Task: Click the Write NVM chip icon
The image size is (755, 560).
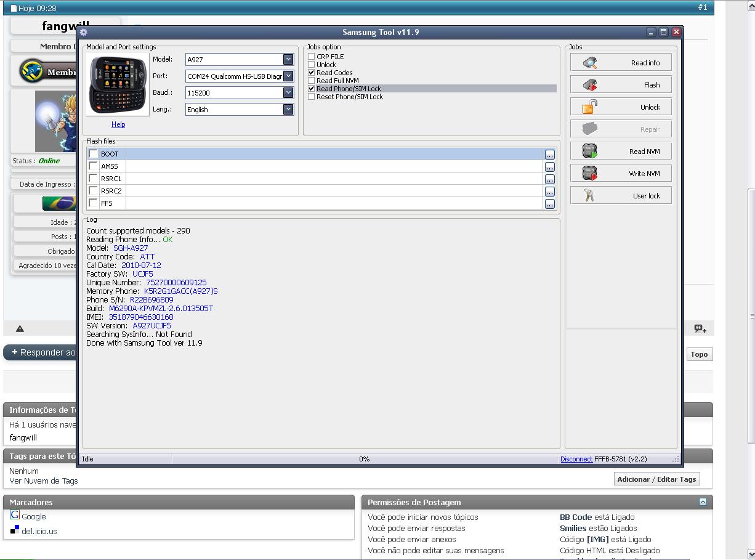Action: point(590,174)
